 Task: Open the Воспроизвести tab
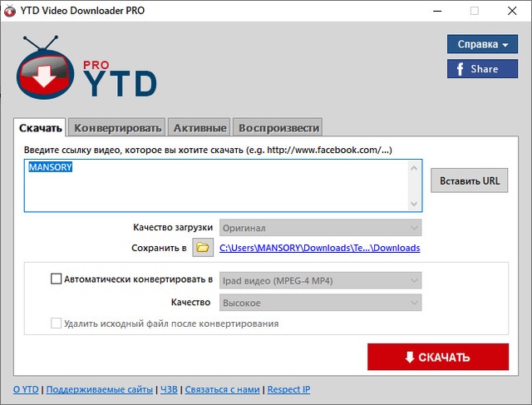click(x=277, y=128)
